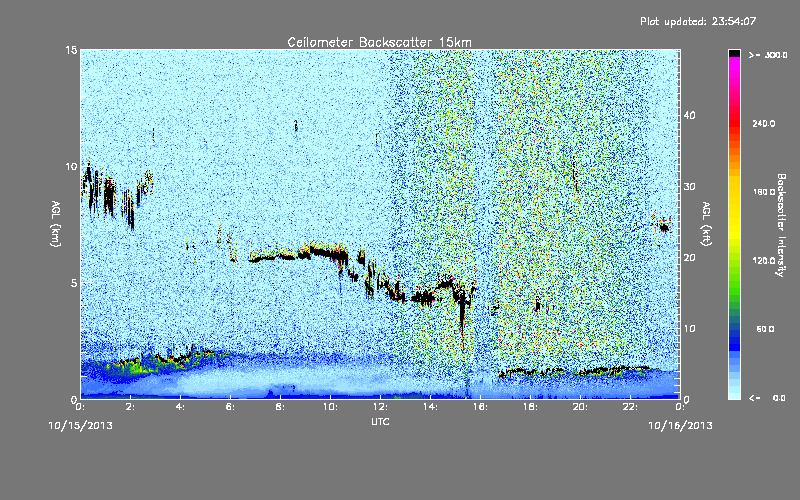Click the 2: hour tick label
Viewport: 800px width, 500px height.
pos(130,407)
